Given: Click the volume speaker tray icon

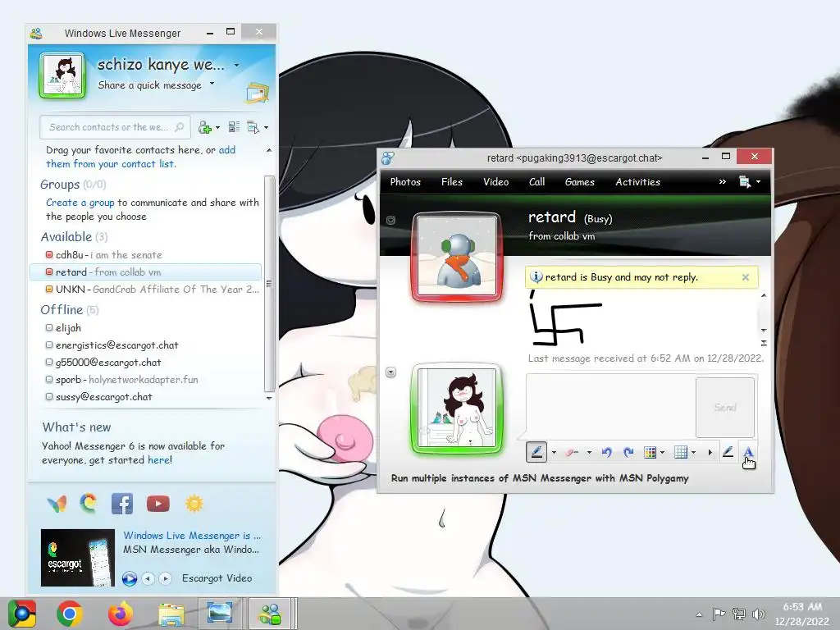Looking at the screenshot, I should coord(759,614).
